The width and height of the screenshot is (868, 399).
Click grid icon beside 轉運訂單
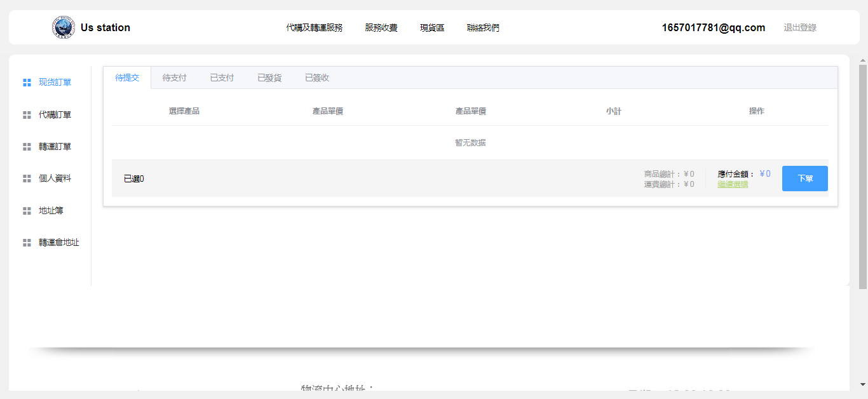(27, 147)
